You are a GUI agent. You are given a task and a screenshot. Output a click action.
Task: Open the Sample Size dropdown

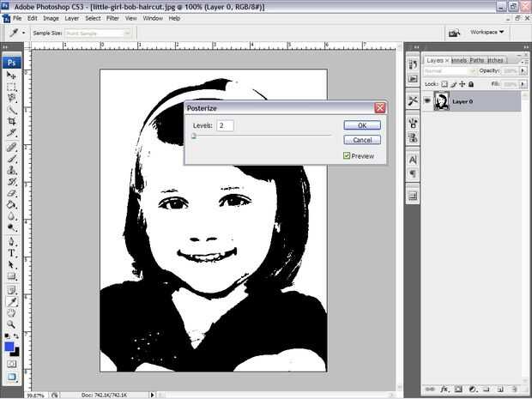pos(98,33)
